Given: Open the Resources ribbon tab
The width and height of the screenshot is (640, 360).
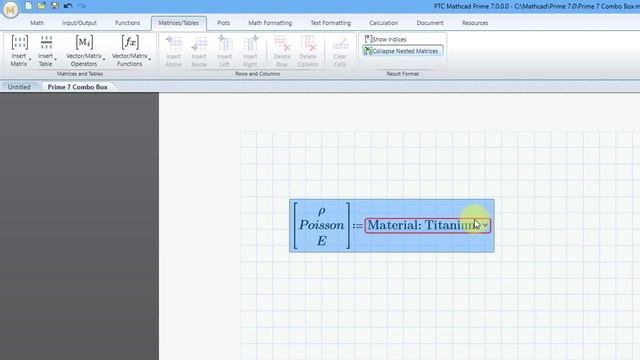Looking at the screenshot, I should pyautogui.click(x=475, y=23).
